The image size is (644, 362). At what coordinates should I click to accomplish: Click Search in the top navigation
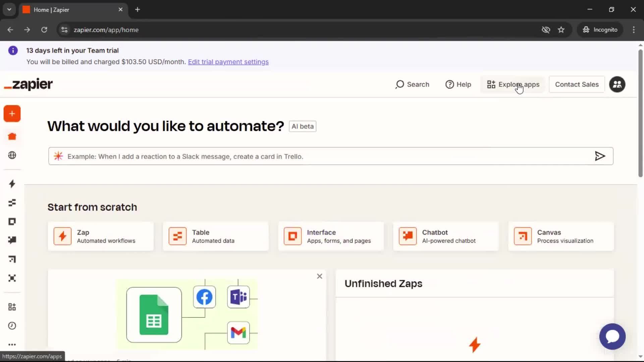point(412,84)
